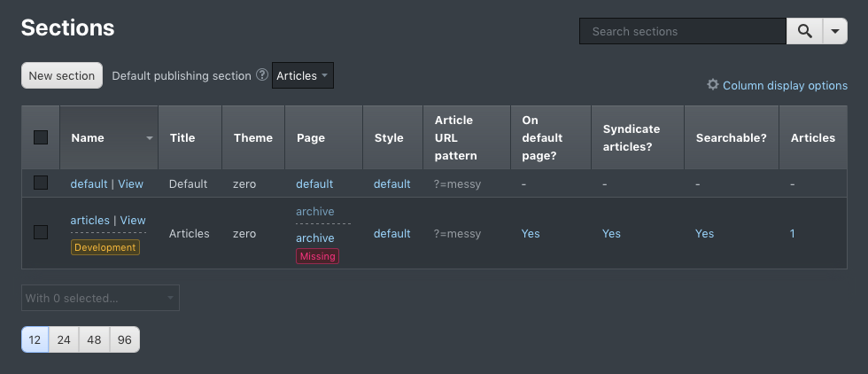Sort by Syndicate articles? column
This screenshot has width=868, height=374.
[x=638, y=137]
